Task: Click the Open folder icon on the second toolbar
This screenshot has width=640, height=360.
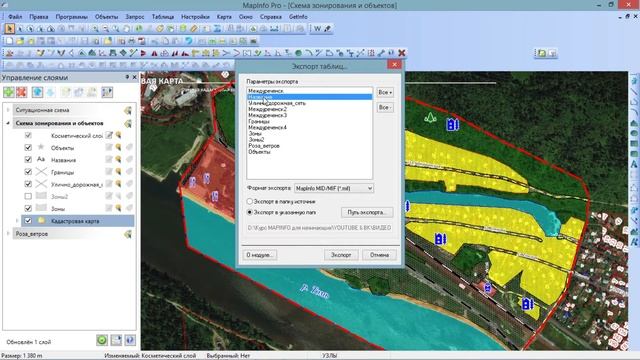Action: point(20,41)
